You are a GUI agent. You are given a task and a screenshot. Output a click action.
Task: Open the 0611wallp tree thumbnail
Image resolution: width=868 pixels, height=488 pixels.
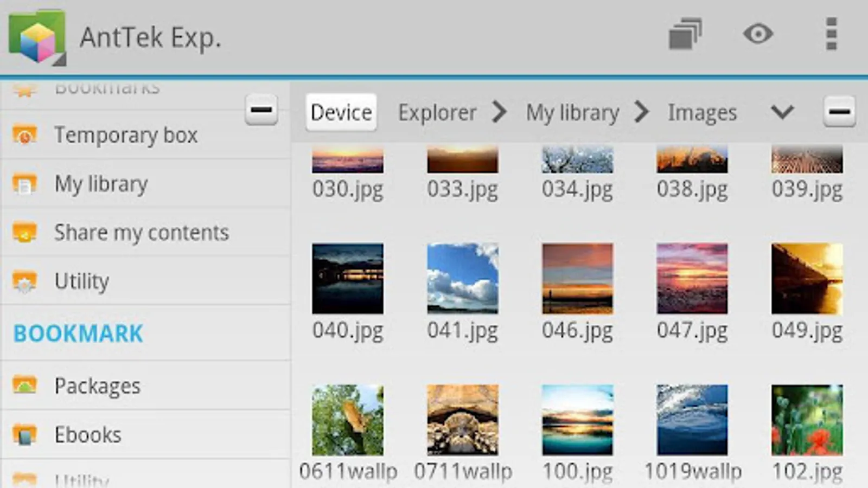[348, 420]
